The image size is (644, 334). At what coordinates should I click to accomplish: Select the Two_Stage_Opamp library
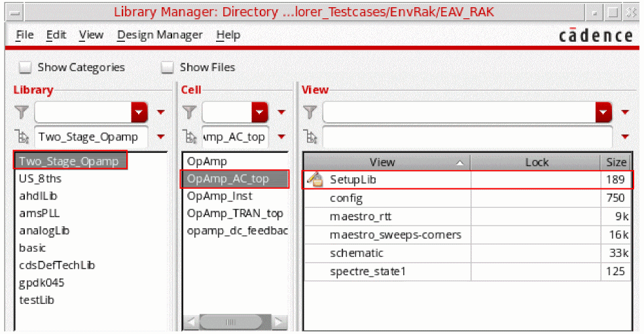[x=70, y=161]
